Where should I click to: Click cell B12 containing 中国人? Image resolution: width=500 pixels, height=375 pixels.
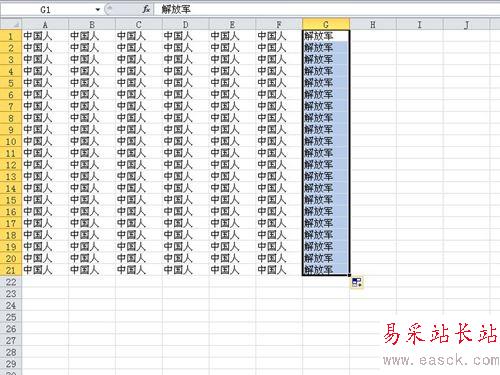coord(92,165)
